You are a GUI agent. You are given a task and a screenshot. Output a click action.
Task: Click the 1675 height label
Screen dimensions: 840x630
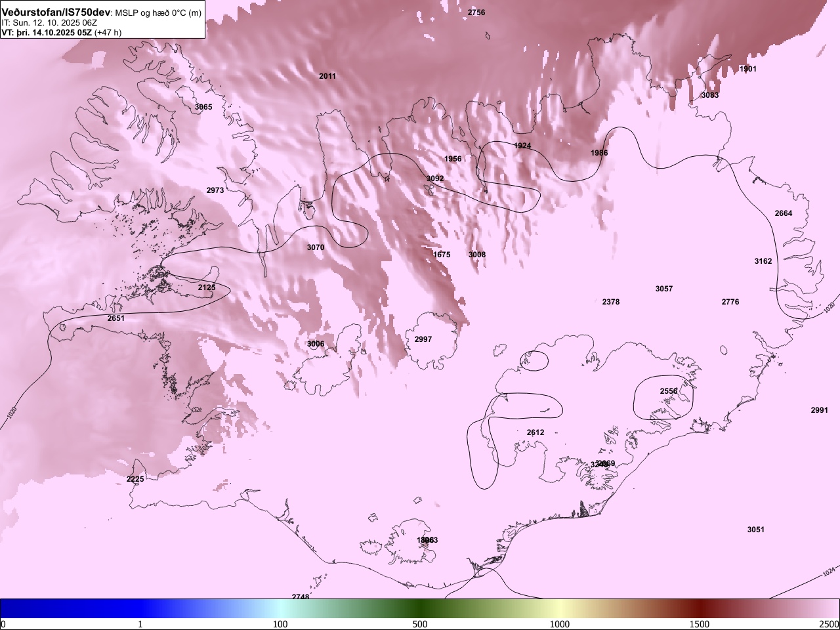tap(442, 255)
